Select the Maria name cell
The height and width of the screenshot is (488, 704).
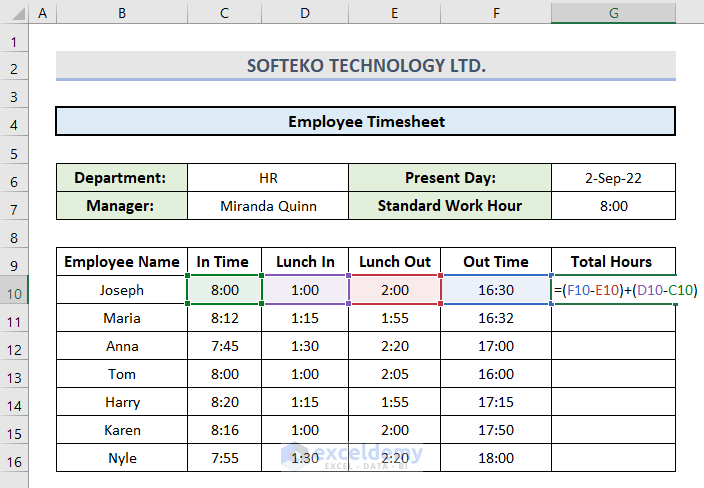[122, 318]
